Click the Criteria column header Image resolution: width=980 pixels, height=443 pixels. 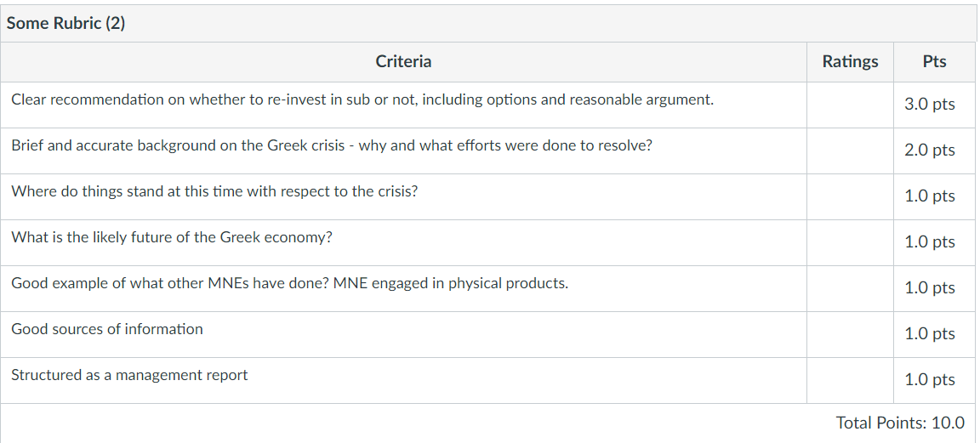(403, 61)
